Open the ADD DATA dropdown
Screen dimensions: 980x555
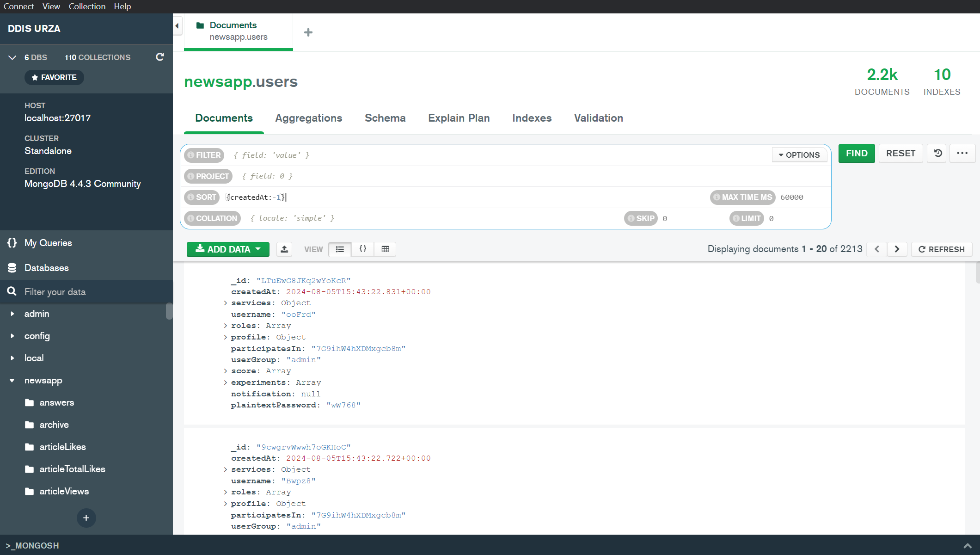(x=228, y=249)
